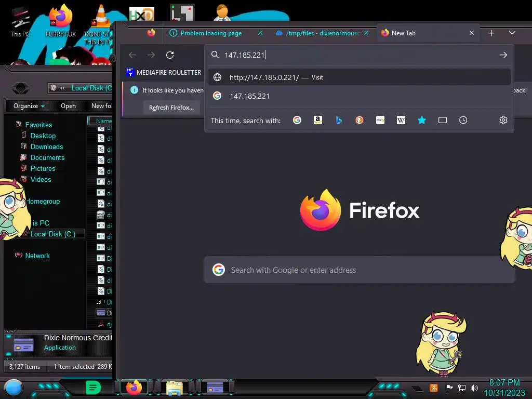
Task: Go back with Firefox back arrow
Action: coord(132,55)
